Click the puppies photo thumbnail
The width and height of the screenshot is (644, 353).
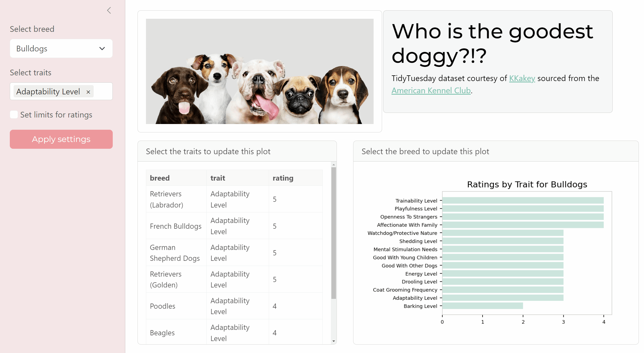click(260, 71)
